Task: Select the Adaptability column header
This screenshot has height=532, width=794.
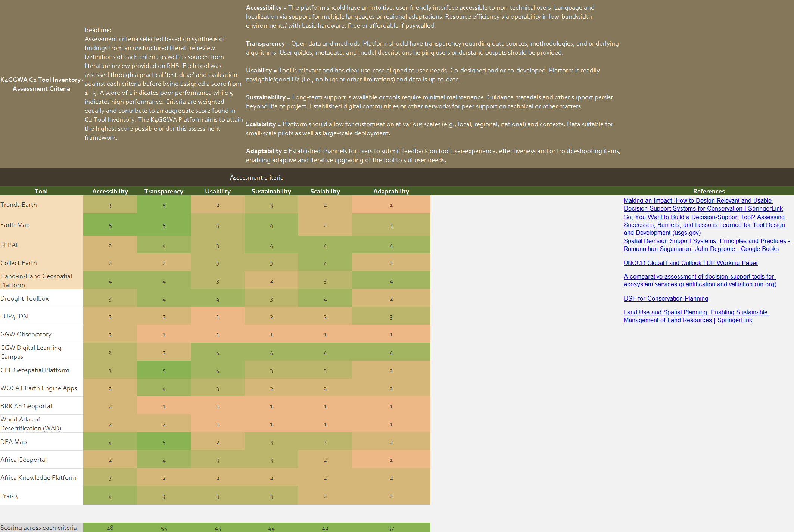Action: [391, 191]
